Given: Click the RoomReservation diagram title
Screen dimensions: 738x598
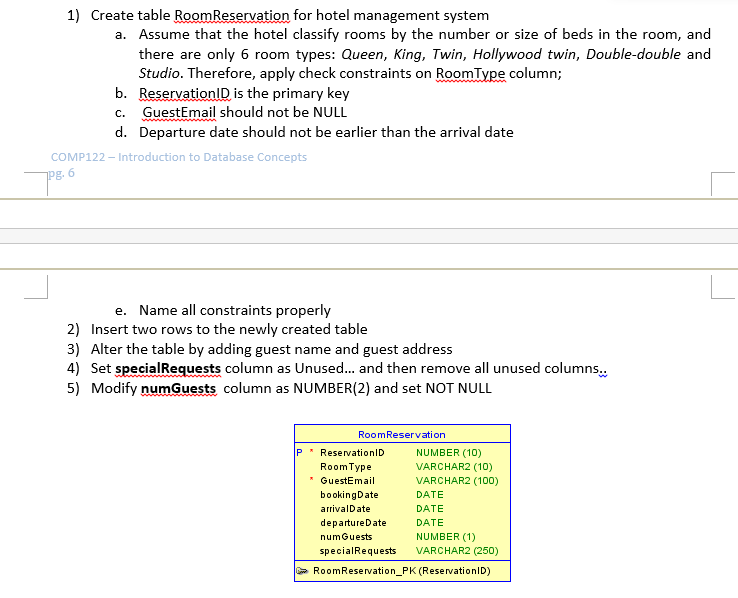Looking at the screenshot, I should tap(401, 435).
